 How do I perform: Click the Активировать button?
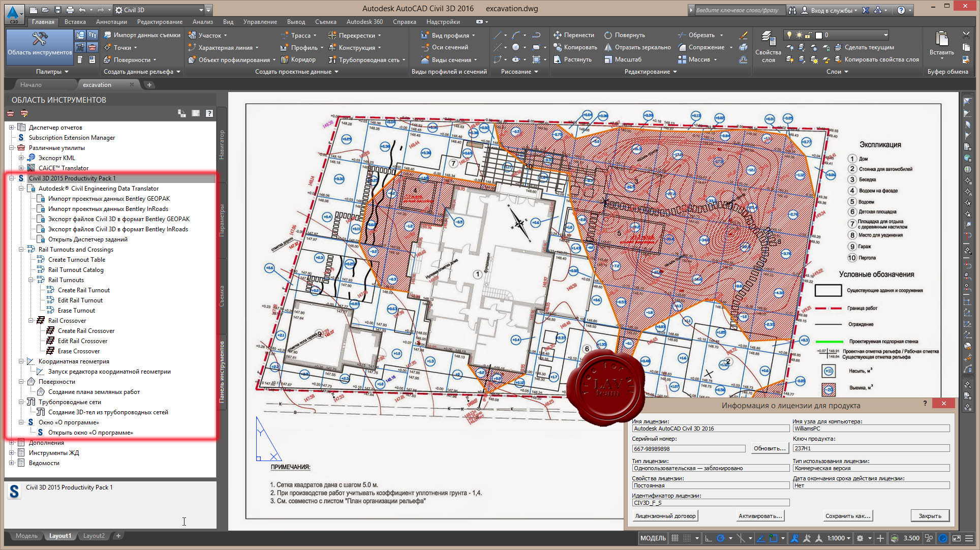(x=760, y=516)
